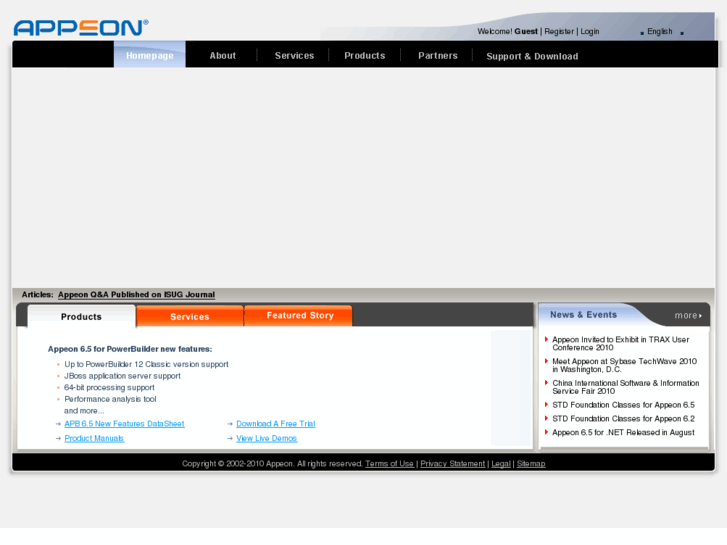Image resolution: width=727 pixels, height=545 pixels.
Task: Click the Guest username text
Action: tap(526, 31)
